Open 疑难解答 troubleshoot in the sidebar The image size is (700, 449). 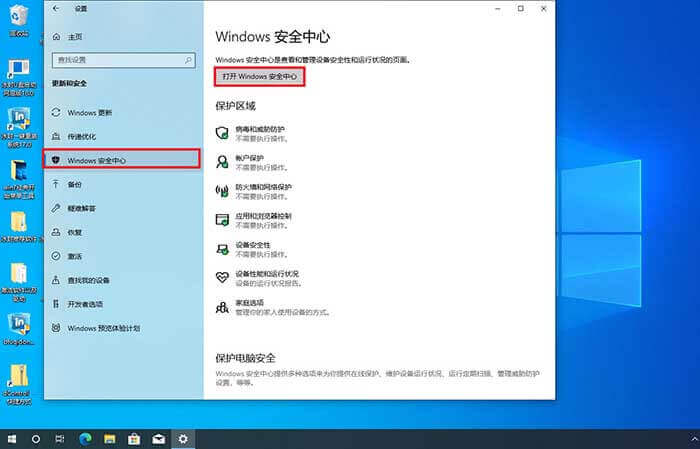tap(82, 208)
